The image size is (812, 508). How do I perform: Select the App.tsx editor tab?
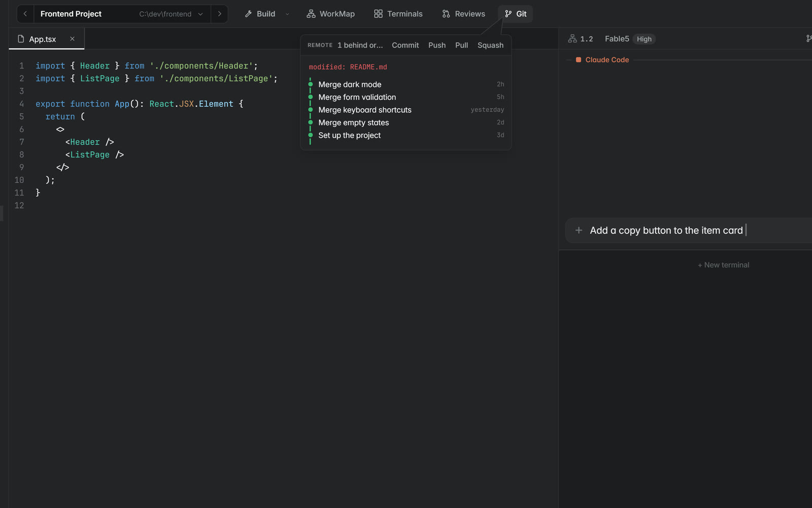pos(46,39)
